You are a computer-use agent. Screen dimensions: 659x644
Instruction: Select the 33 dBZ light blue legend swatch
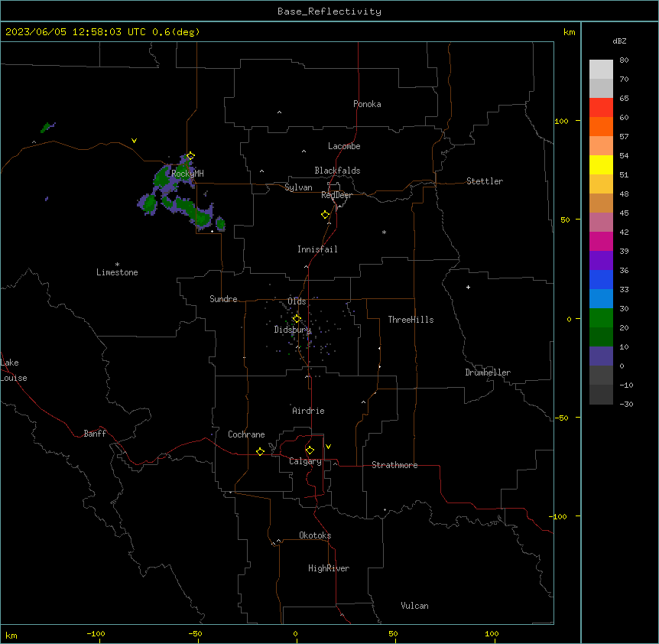coord(601,298)
